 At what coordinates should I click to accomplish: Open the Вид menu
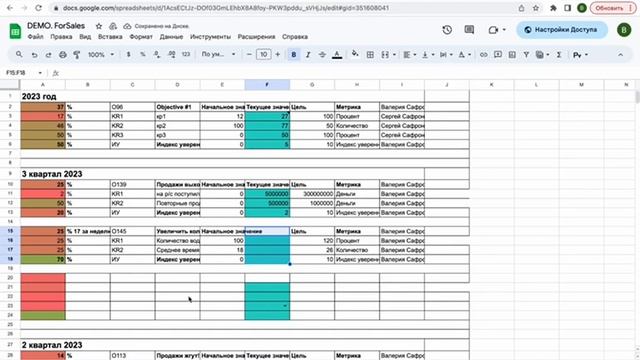85,37
